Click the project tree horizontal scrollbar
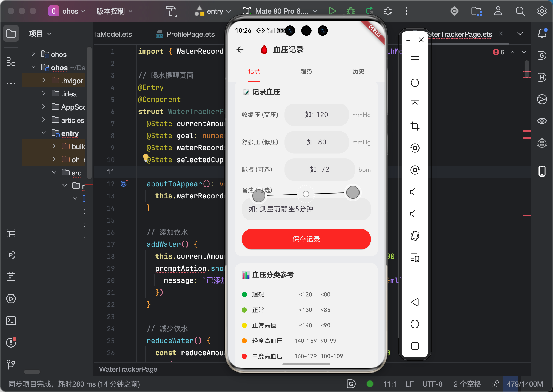 (32, 372)
